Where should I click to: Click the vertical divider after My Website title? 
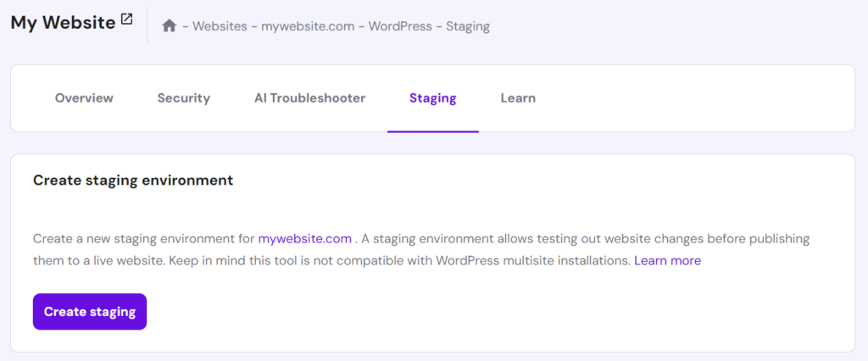(147, 25)
